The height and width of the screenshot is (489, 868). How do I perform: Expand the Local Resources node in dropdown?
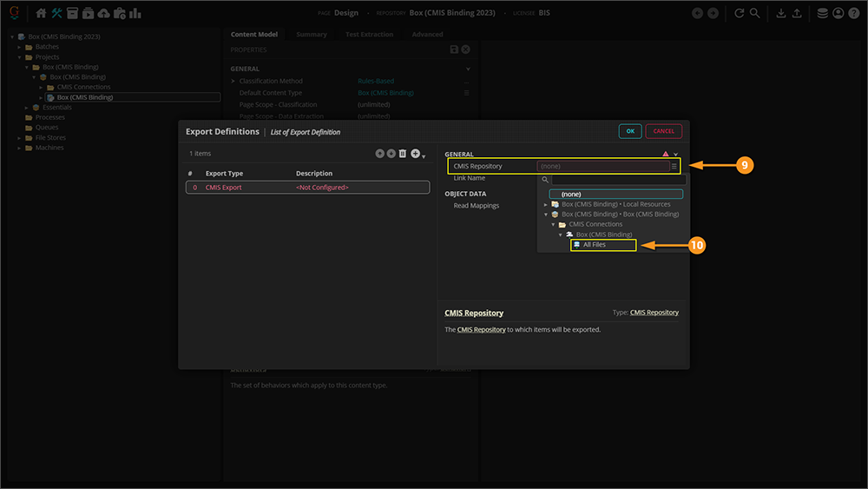(x=545, y=204)
